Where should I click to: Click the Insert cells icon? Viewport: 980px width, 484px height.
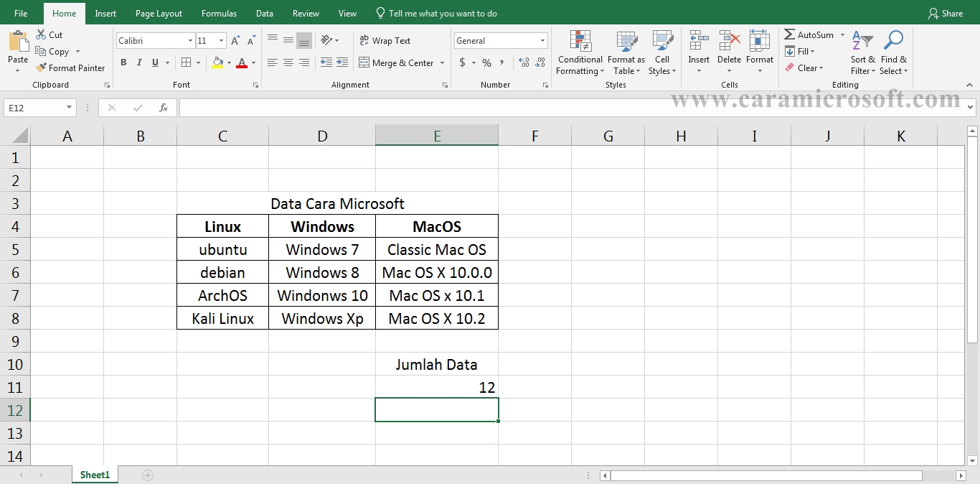pyautogui.click(x=699, y=41)
